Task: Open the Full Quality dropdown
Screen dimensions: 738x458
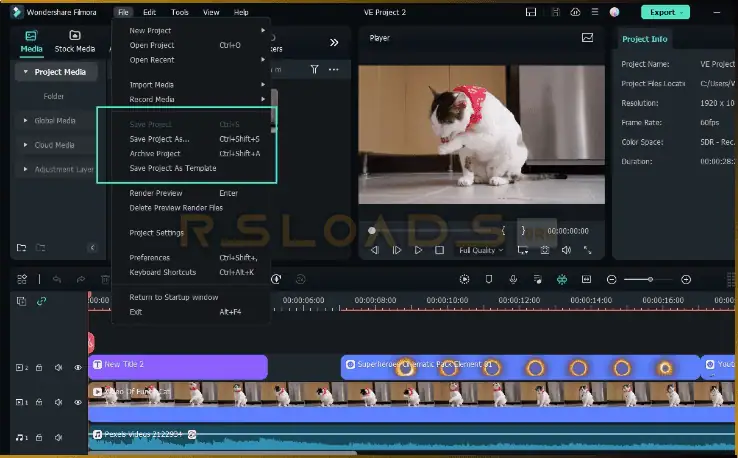Action: click(x=481, y=250)
